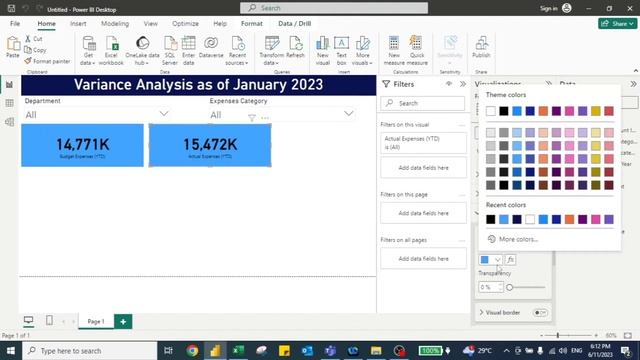Open Chrome from the taskbar
Image resolution: width=640 pixels, height=360 pixels.
(x=192, y=351)
